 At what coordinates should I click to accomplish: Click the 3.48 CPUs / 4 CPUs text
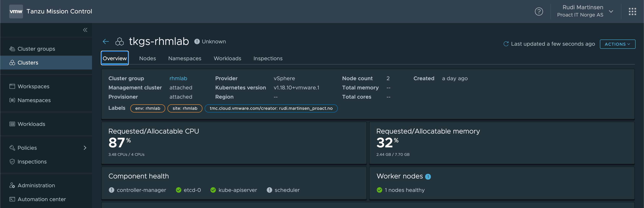point(127,154)
